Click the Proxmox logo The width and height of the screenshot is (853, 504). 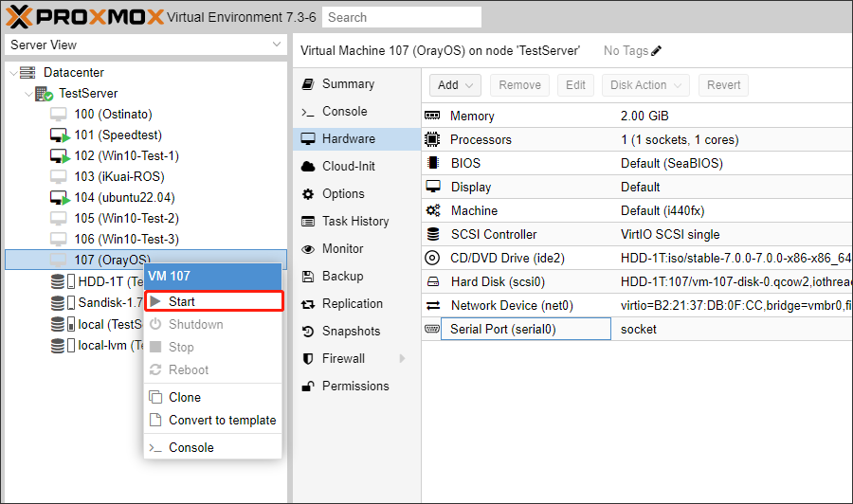[x=84, y=16]
